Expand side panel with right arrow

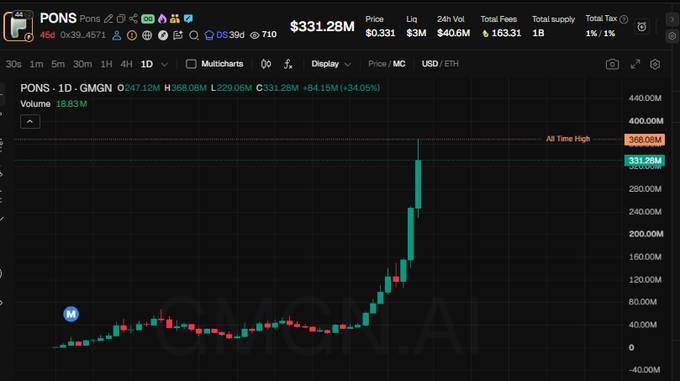click(672, 20)
